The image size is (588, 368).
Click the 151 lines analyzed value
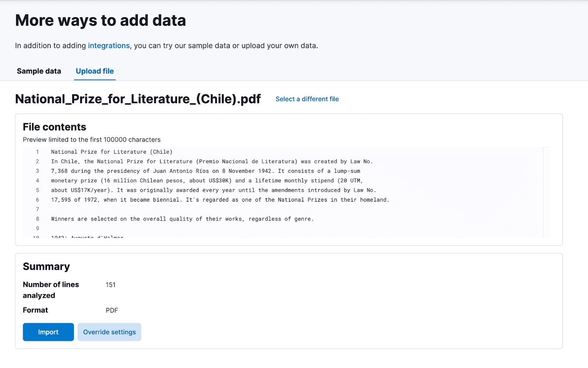pos(110,285)
